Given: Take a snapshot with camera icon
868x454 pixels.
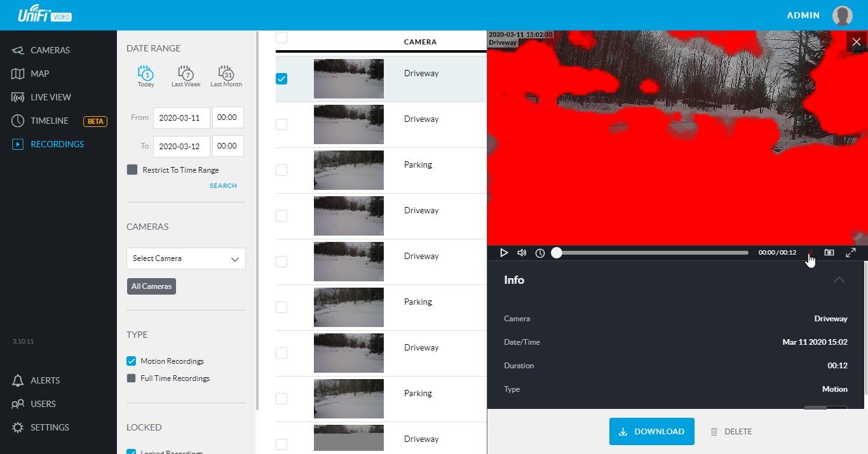Looking at the screenshot, I should [829, 253].
